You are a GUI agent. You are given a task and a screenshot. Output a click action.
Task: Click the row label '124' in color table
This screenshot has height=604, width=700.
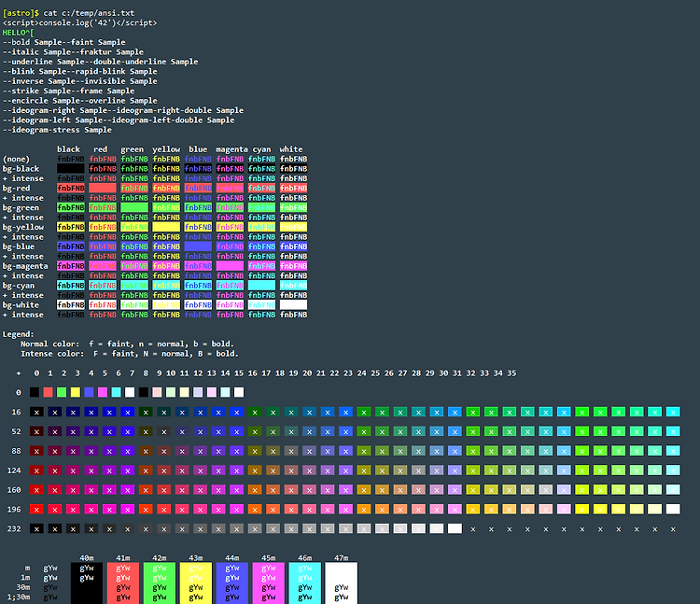click(x=14, y=471)
